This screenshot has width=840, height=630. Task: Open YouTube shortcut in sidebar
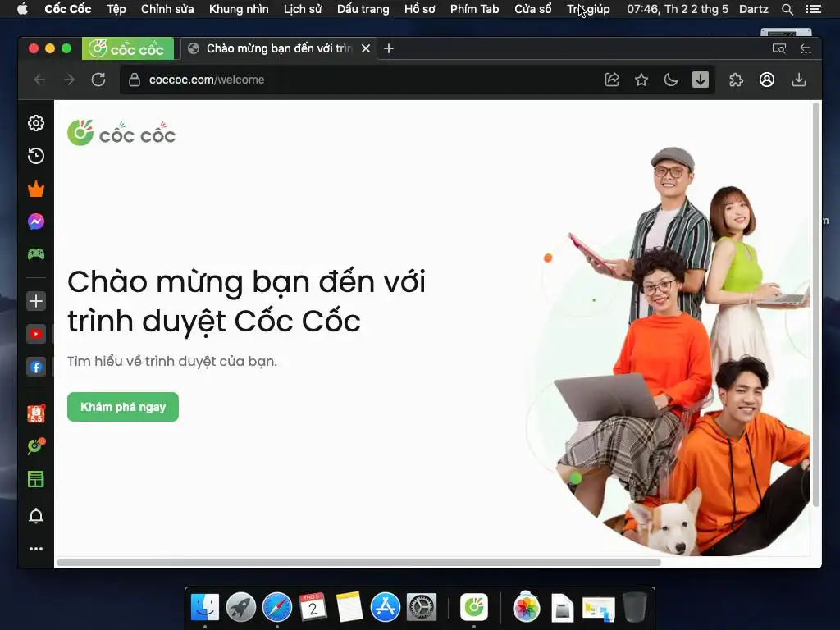[36, 334]
